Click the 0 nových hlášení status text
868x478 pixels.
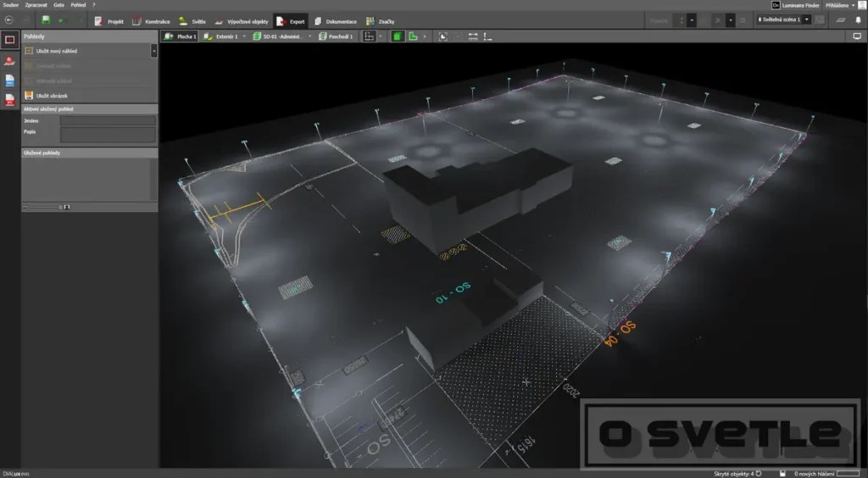pos(815,474)
